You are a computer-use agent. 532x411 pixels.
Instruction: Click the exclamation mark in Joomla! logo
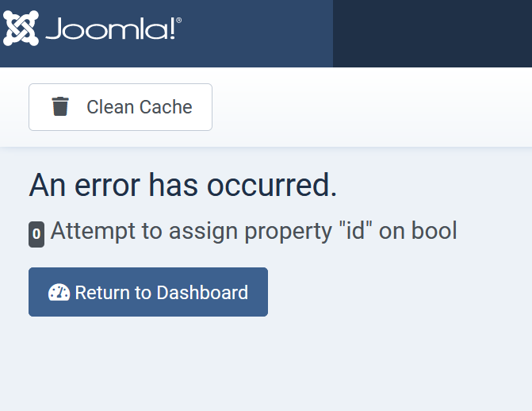pos(172,29)
